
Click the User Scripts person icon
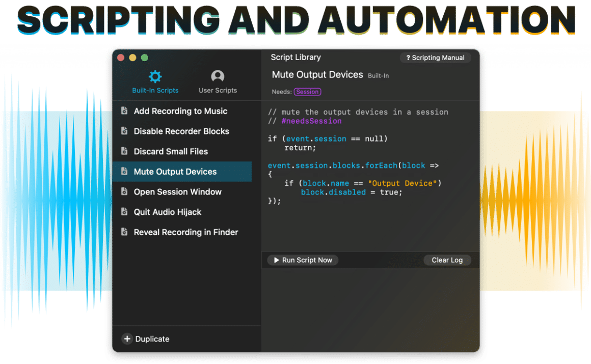218,76
